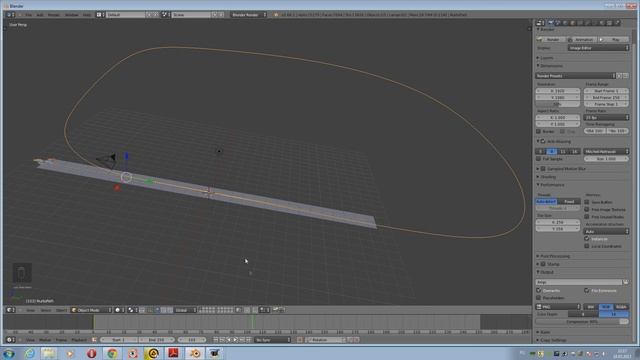The image size is (640, 360).
Task: Open the Render menu in info header
Action: point(54,15)
